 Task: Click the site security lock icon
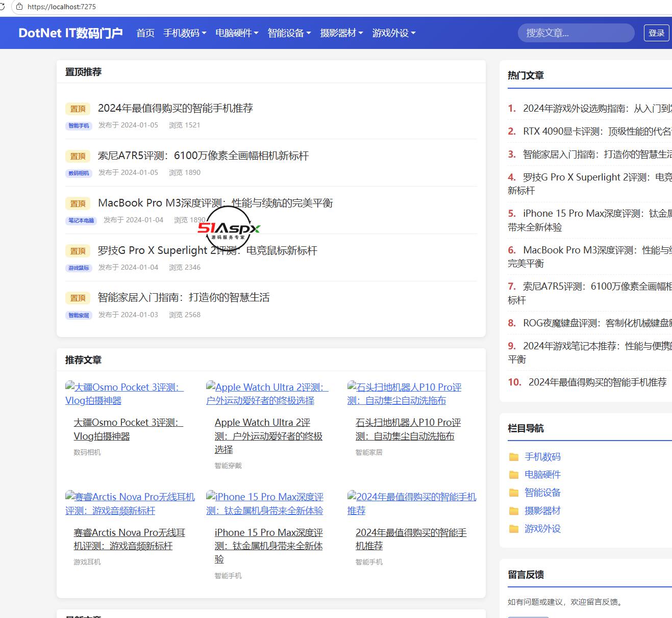19,7
